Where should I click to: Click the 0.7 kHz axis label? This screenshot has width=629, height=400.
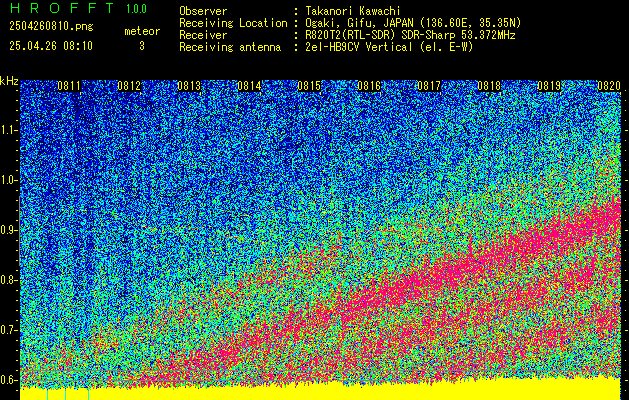click(x=8, y=330)
